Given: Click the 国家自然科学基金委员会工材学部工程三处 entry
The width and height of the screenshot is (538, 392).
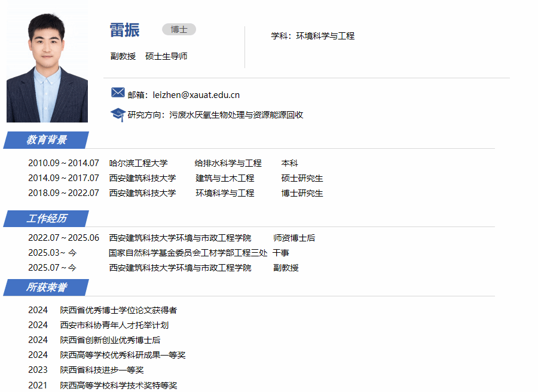Looking at the screenshot, I should pyautogui.click(x=188, y=253).
